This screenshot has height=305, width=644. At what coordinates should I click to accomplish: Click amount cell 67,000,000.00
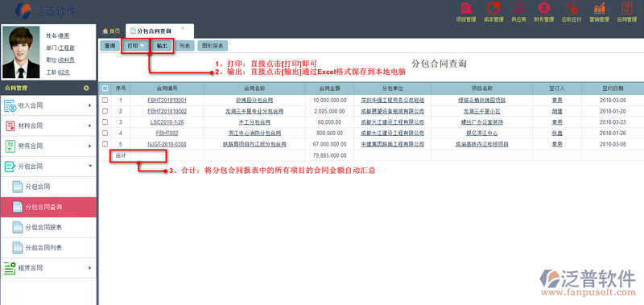point(329,145)
